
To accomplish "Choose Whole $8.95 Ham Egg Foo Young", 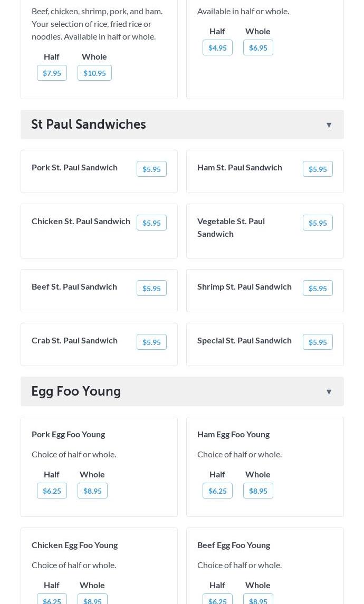I will pos(258,491).
